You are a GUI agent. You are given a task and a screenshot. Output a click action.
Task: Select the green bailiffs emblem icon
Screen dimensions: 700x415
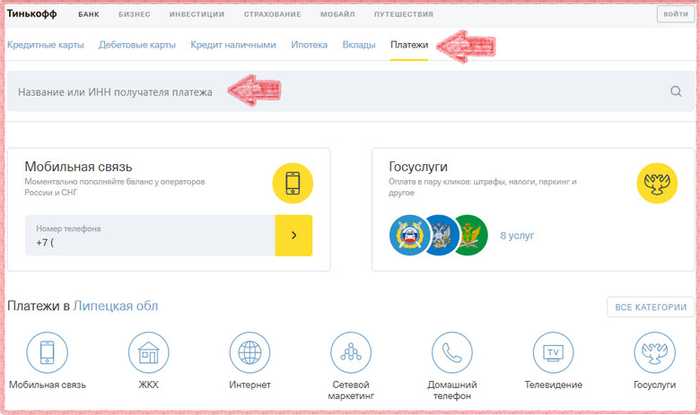[x=472, y=235]
